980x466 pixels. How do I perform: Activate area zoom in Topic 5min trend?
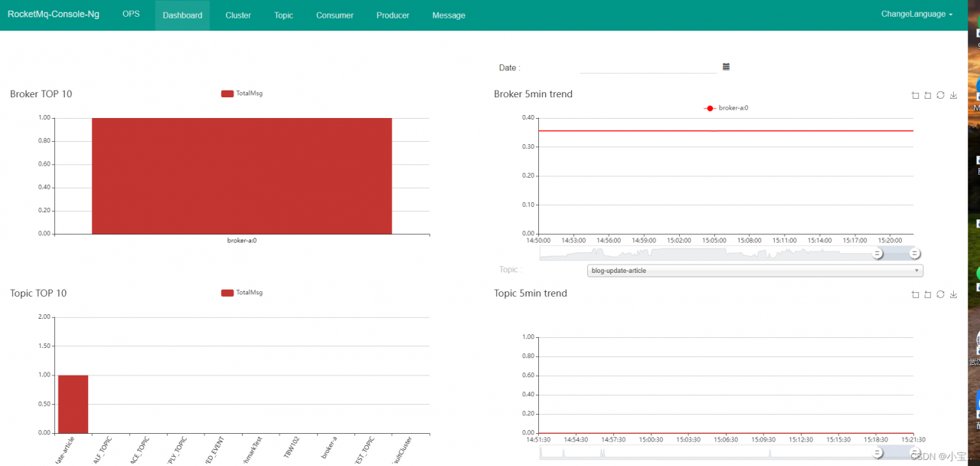915,294
